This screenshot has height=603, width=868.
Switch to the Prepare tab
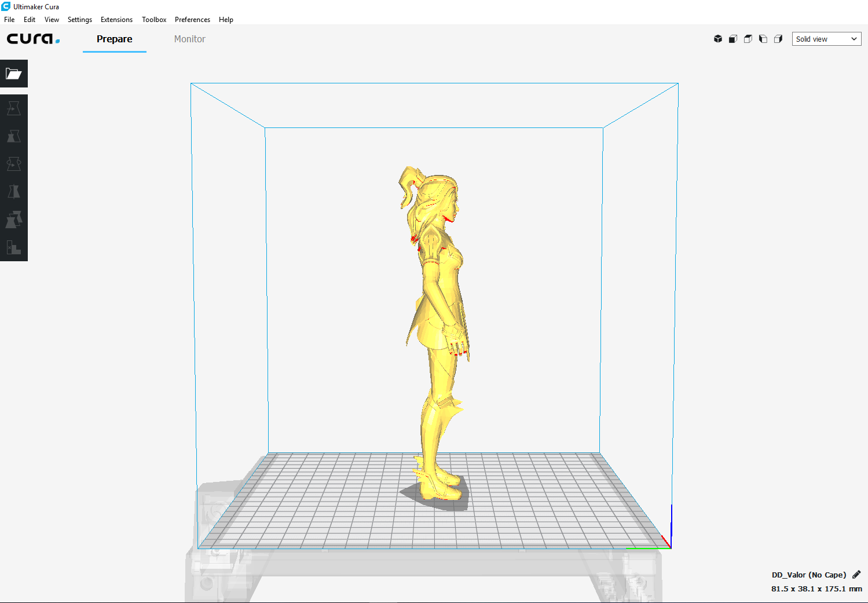(x=115, y=39)
